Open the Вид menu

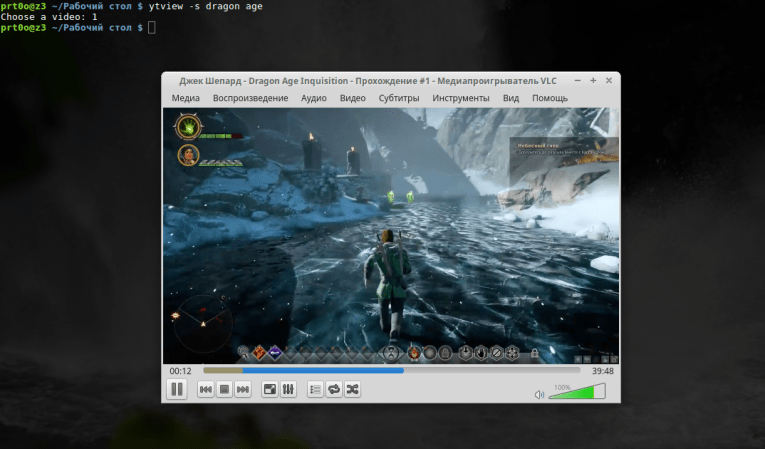[x=511, y=98]
